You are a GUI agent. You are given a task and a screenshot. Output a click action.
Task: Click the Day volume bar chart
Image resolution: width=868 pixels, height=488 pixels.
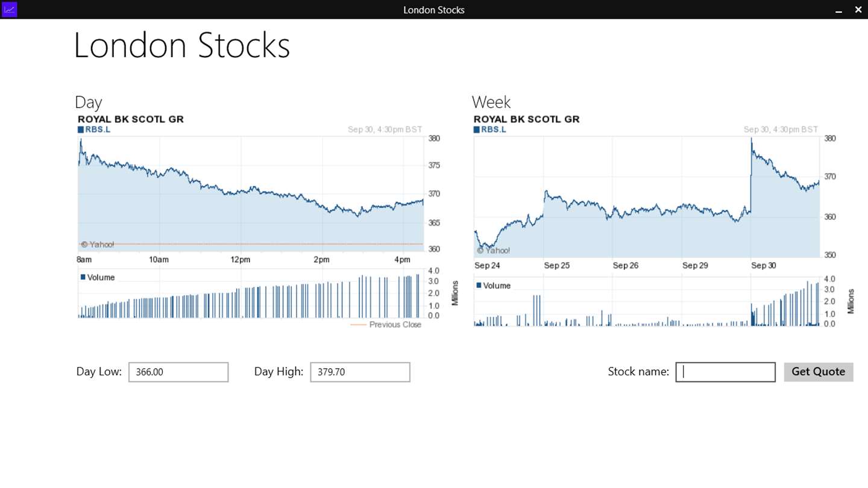point(250,298)
